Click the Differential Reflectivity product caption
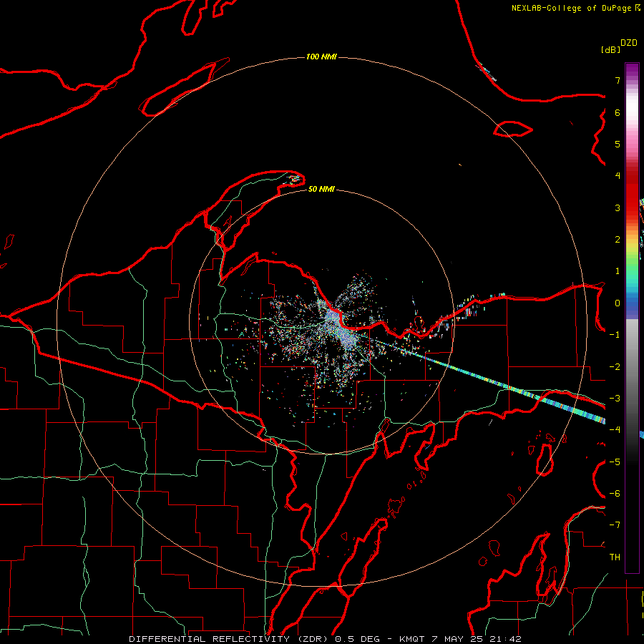 (325, 639)
